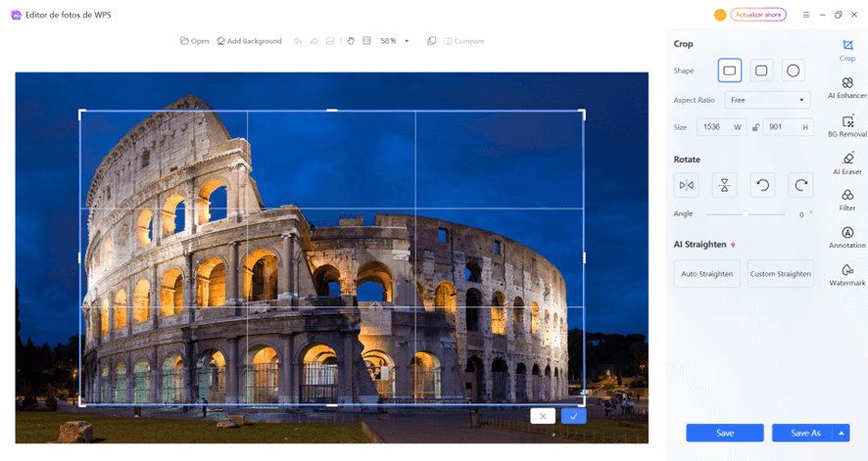Open the Annotation tool
The width and height of the screenshot is (868, 461).
click(847, 238)
